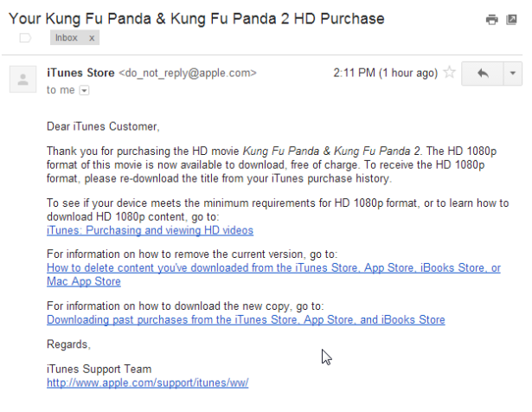Click the sender name iTunes Store
This screenshot has height=412, width=532.
[80, 73]
